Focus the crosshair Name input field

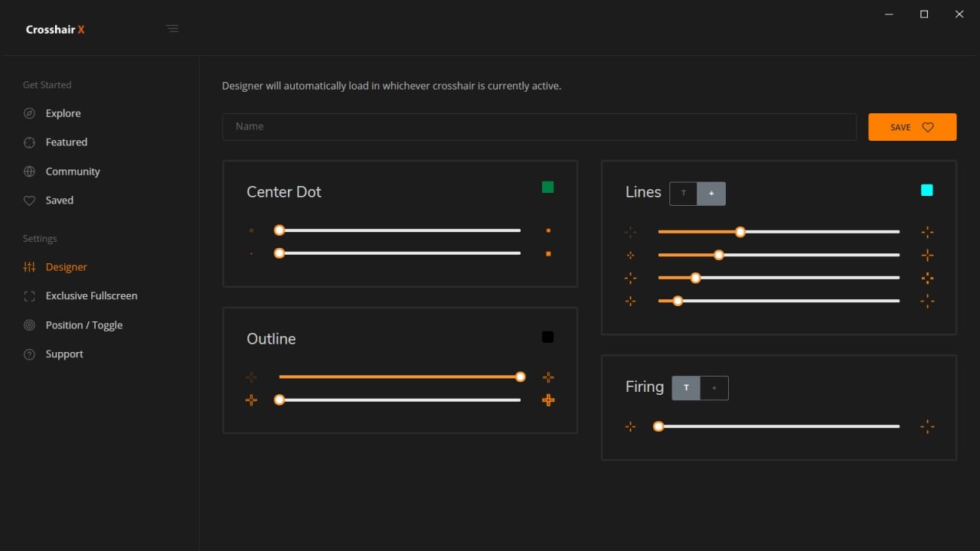pyautogui.click(x=539, y=127)
